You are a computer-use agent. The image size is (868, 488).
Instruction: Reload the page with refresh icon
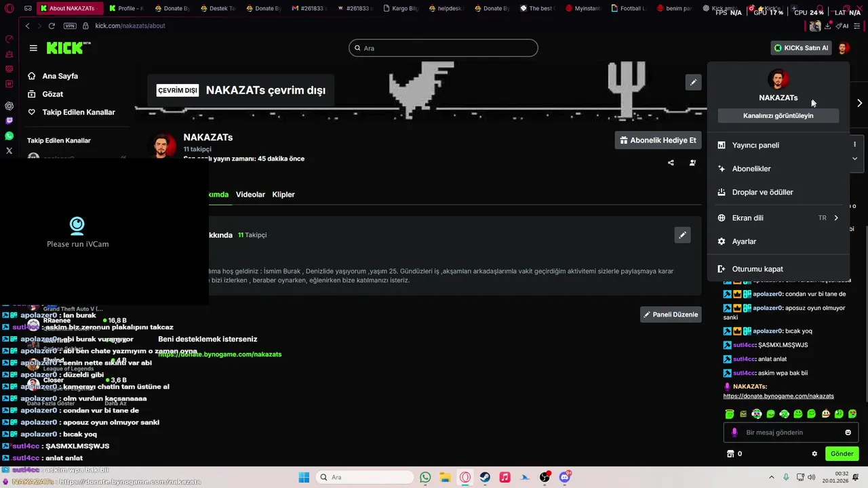click(52, 26)
